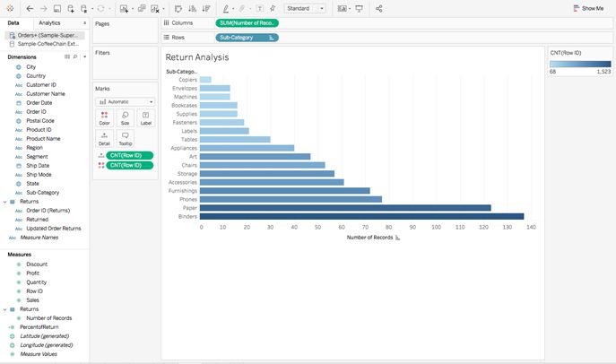Collapse the Returns folder in Dimensions
This screenshot has width=616, height=364.
(x=4, y=202)
